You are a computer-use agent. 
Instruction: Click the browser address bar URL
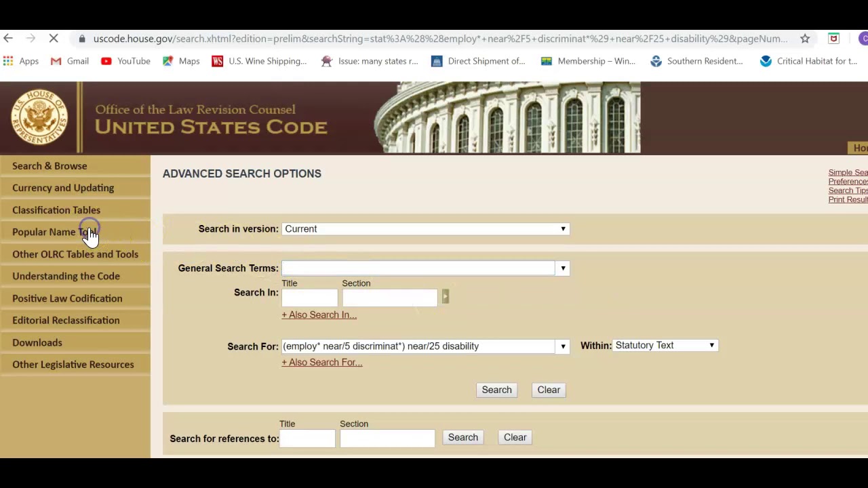441,39
